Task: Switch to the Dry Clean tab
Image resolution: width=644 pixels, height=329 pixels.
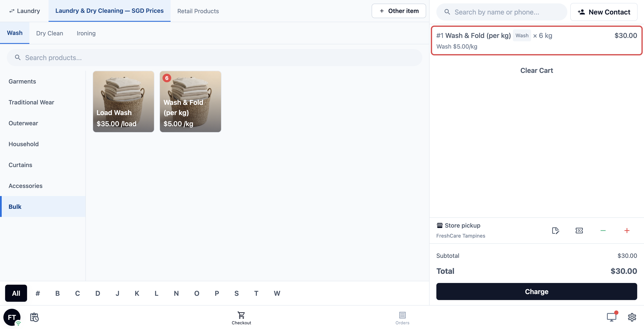Action: click(49, 33)
